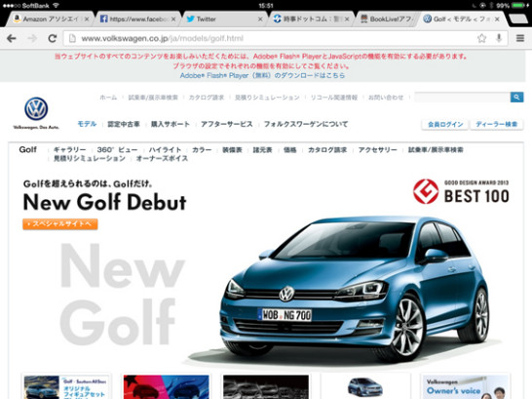The height and width of the screenshot is (399, 532).
Task: Click the ホーム link
Action: [108, 98]
